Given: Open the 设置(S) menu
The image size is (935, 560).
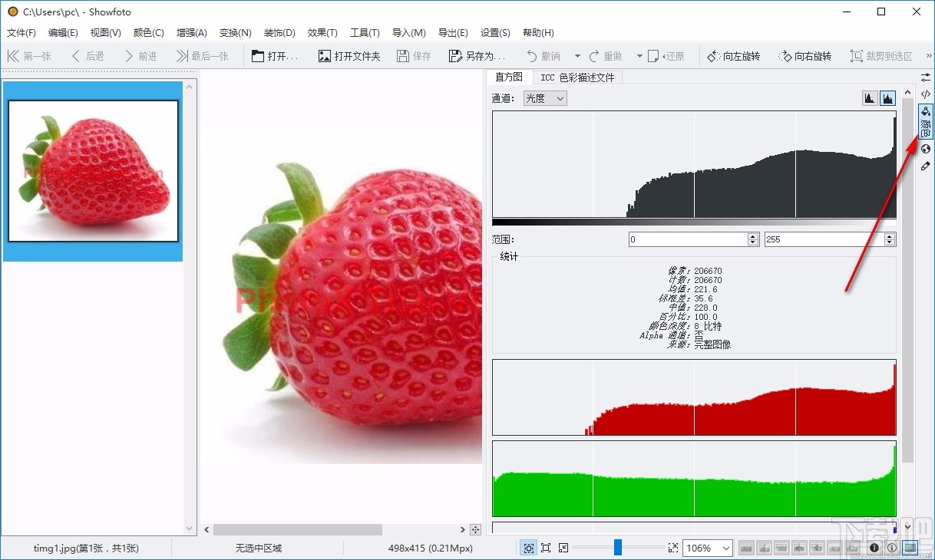Looking at the screenshot, I should [x=495, y=33].
